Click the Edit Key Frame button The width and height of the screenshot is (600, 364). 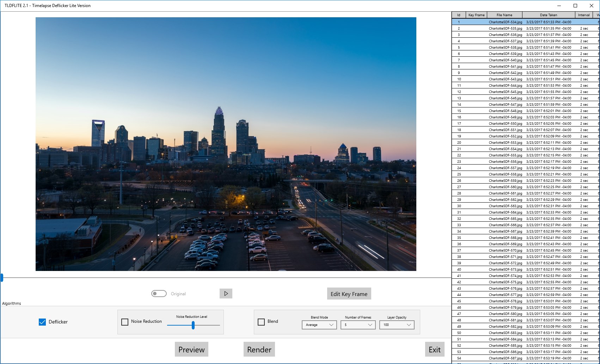[x=349, y=294]
